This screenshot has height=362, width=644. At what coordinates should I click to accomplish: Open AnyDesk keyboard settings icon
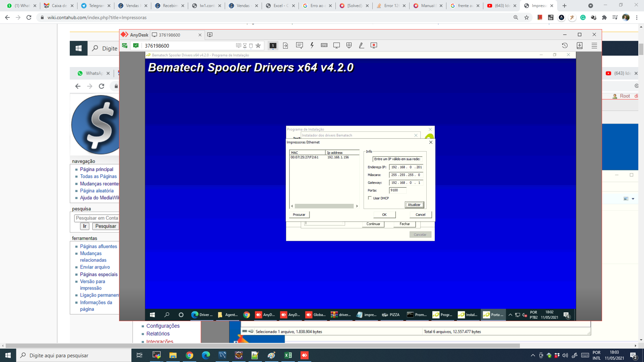point(324,45)
